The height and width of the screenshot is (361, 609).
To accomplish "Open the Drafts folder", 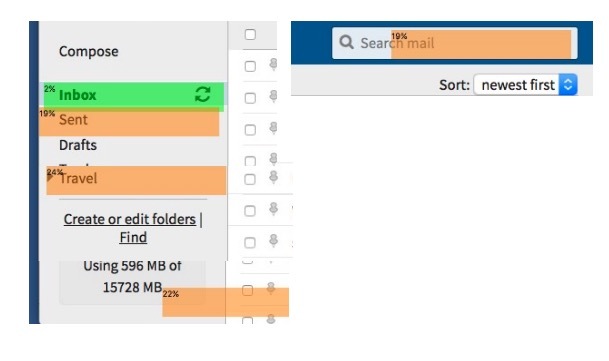I will pyautogui.click(x=78, y=145).
